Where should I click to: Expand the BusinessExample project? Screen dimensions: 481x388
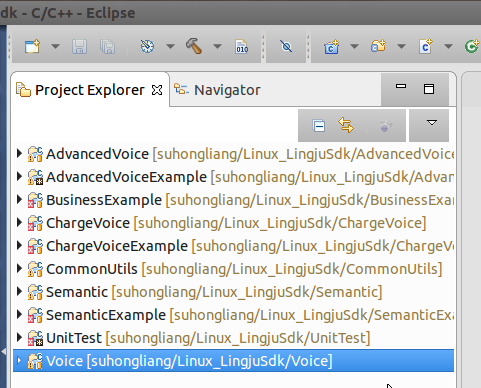click(x=19, y=199)
